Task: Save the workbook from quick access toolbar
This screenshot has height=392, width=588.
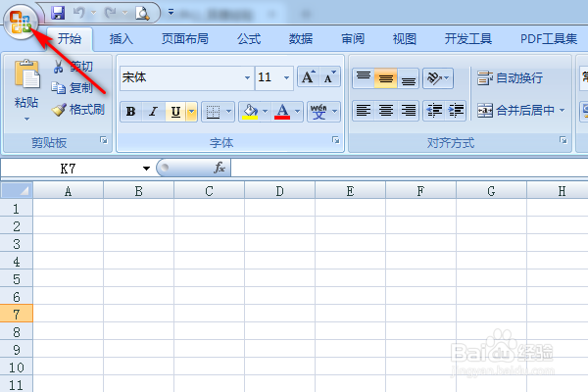Action: [x=58, y=13]
